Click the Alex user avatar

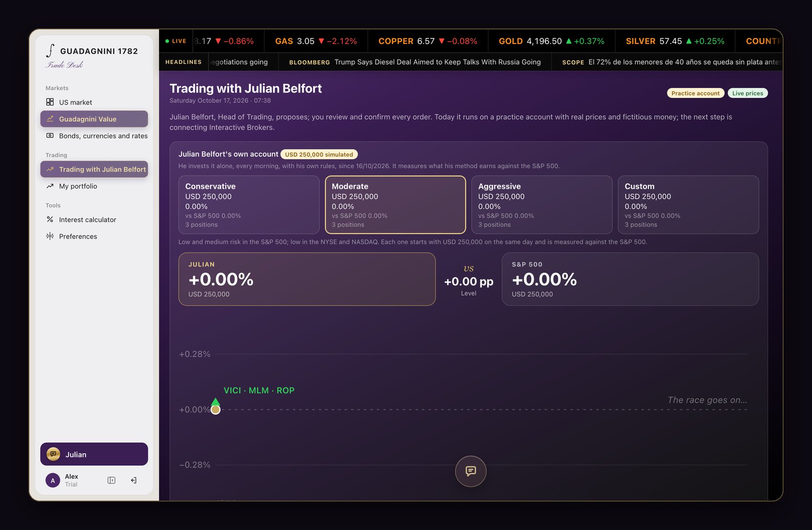pos(53,480)
